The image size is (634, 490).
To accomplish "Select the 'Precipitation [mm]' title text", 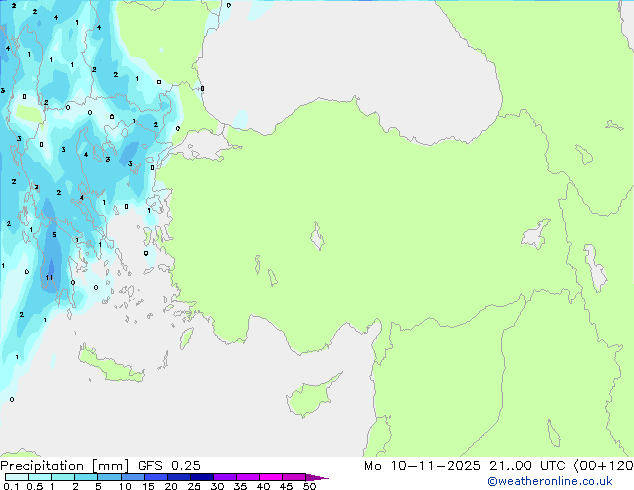I will pyautogui.click(x=65, y=466).
